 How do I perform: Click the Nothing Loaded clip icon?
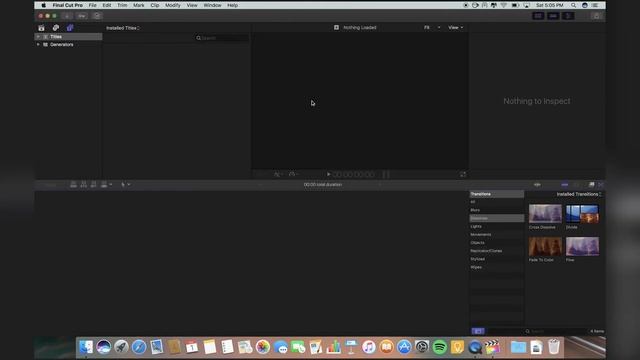click(336, 27)
